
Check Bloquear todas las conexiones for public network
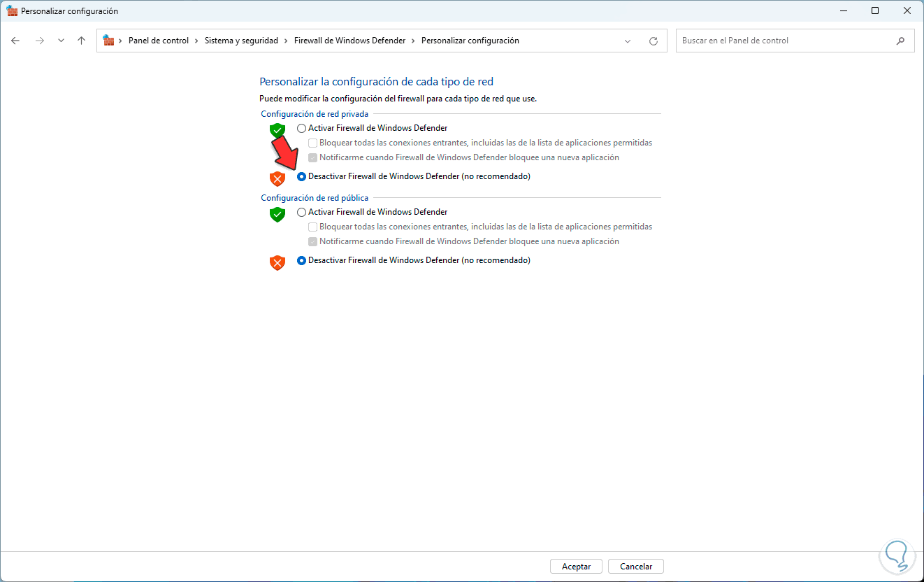click(x=313, y=227)
